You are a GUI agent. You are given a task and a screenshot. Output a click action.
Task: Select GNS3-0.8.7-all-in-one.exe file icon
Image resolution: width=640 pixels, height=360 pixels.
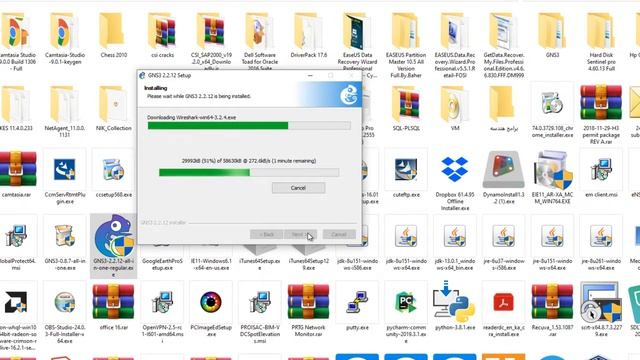(64, 236)
